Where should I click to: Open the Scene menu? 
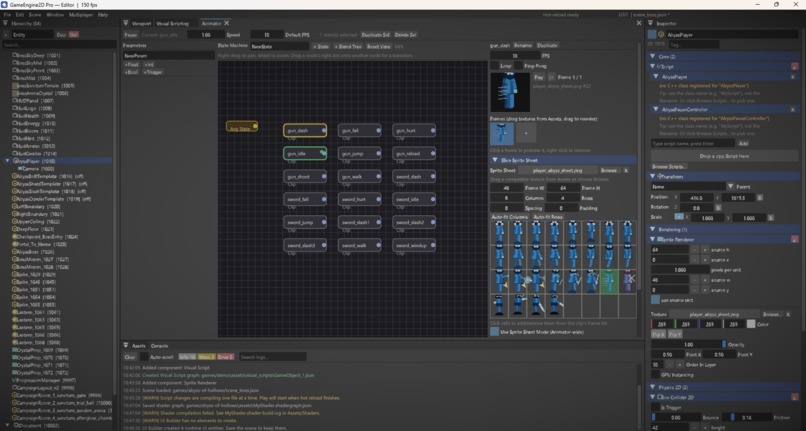pos(35,15)
